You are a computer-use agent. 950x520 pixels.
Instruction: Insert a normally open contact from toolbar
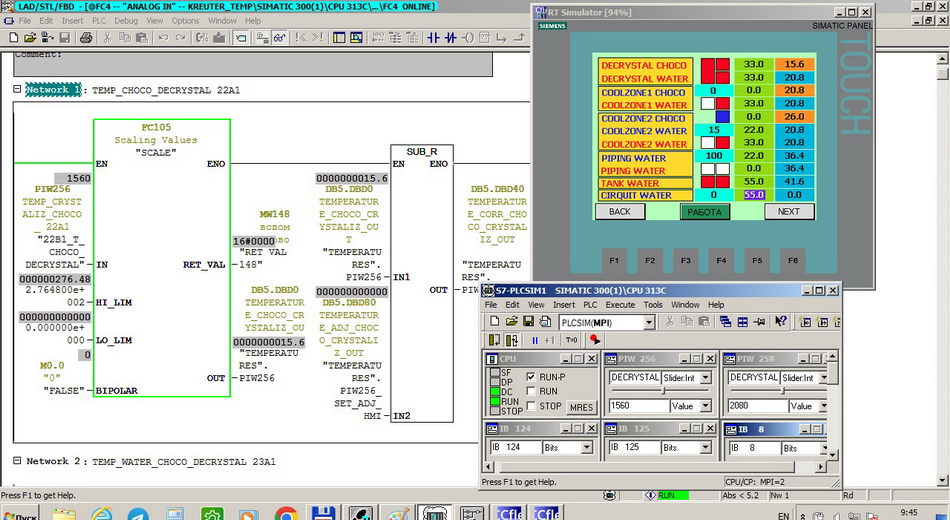coord(433,38)
